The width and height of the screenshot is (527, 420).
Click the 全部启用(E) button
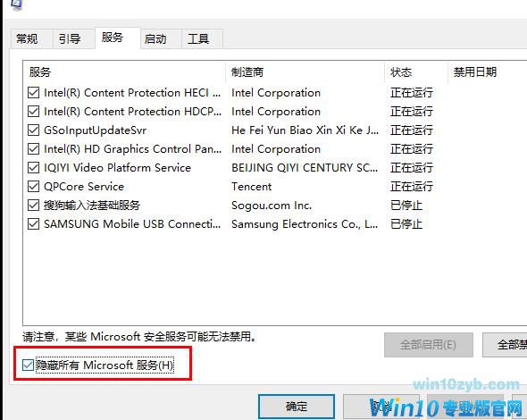[x=429, y=345]
